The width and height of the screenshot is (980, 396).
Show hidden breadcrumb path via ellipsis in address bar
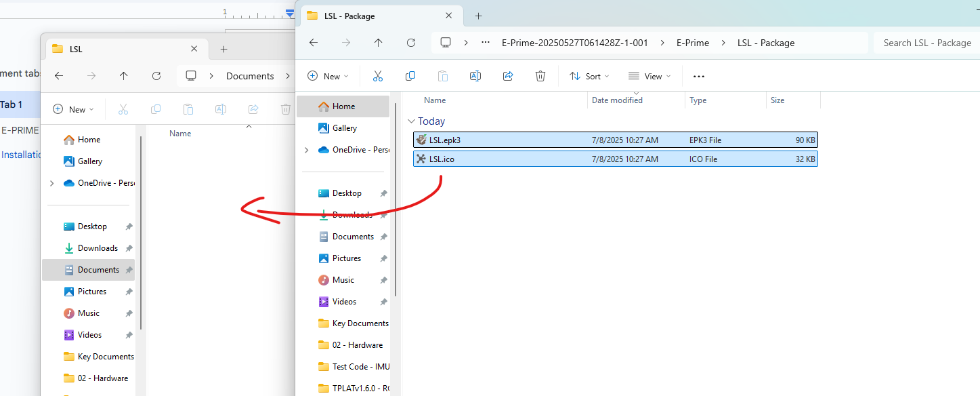[x=486, y=43]
